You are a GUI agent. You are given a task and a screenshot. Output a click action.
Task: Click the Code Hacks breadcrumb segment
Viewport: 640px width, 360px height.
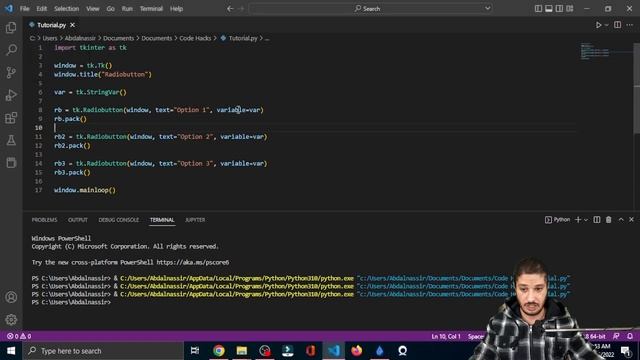tap(195, 38)
